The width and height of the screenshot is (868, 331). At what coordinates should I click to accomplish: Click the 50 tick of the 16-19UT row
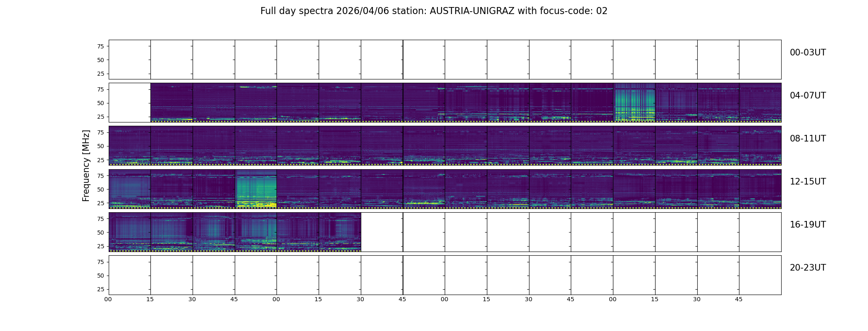coord(100,233)
